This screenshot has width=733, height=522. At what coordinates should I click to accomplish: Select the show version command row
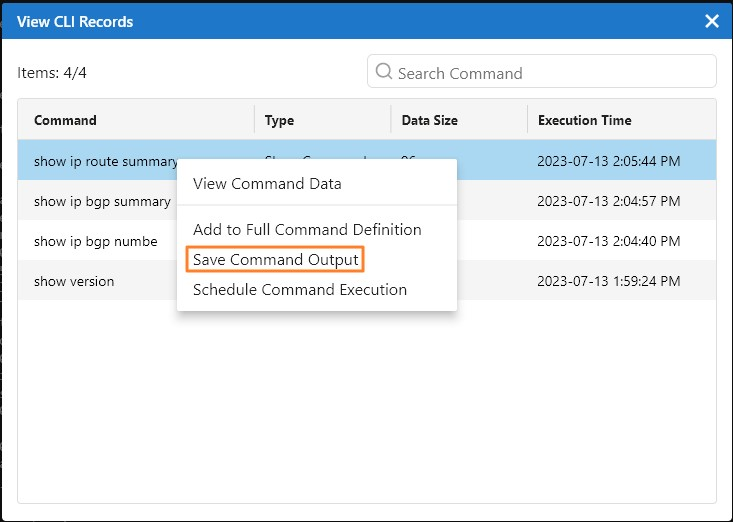(x=74, y=281)
